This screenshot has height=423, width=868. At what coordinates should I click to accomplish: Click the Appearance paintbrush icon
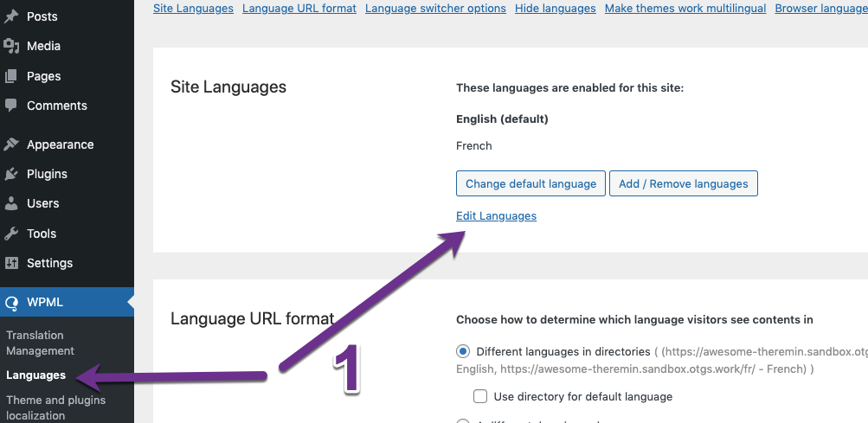11,144
